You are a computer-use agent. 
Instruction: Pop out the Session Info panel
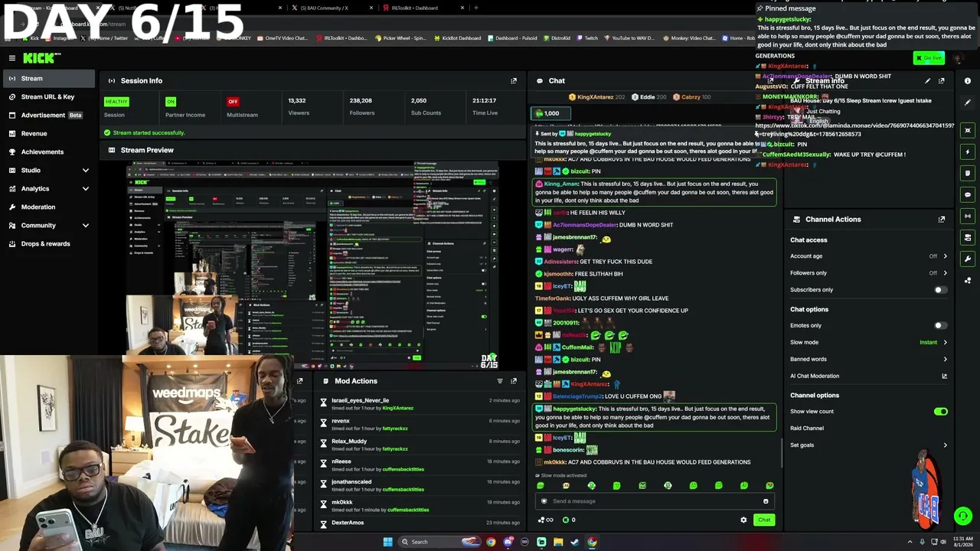514,80
